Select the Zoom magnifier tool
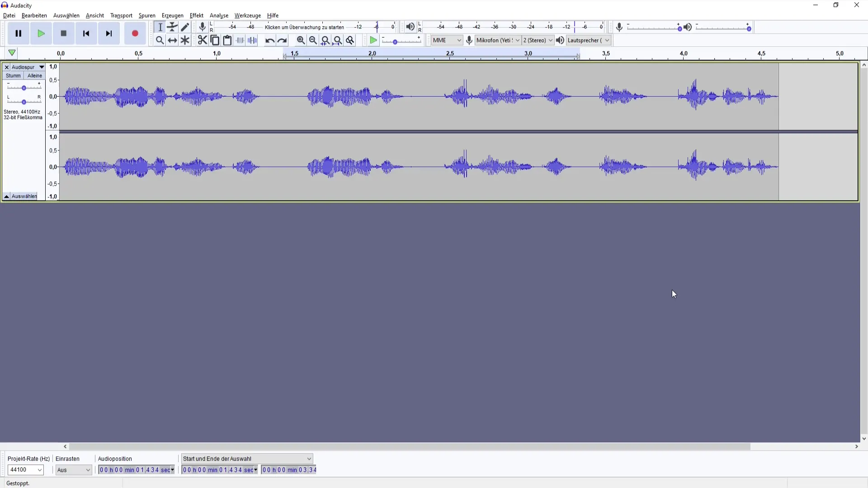Image resolution: width=868 pixels, height=488 pixels. coord(160,40)
